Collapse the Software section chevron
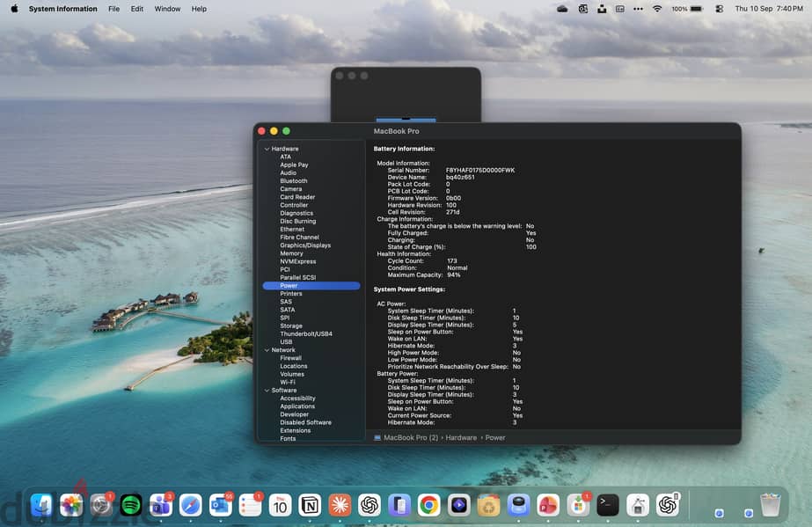The height and width of the screenshot is (527, 812). [267, 391]
